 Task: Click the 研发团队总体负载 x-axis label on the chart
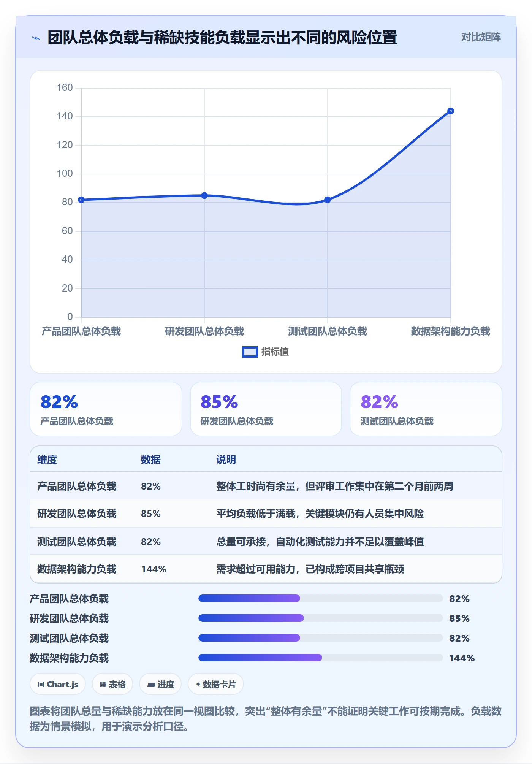(204, 331)
